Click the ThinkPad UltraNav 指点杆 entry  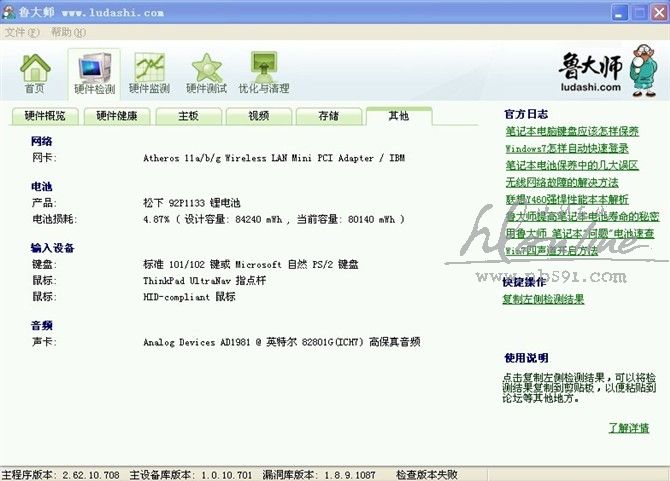(204, 281)
